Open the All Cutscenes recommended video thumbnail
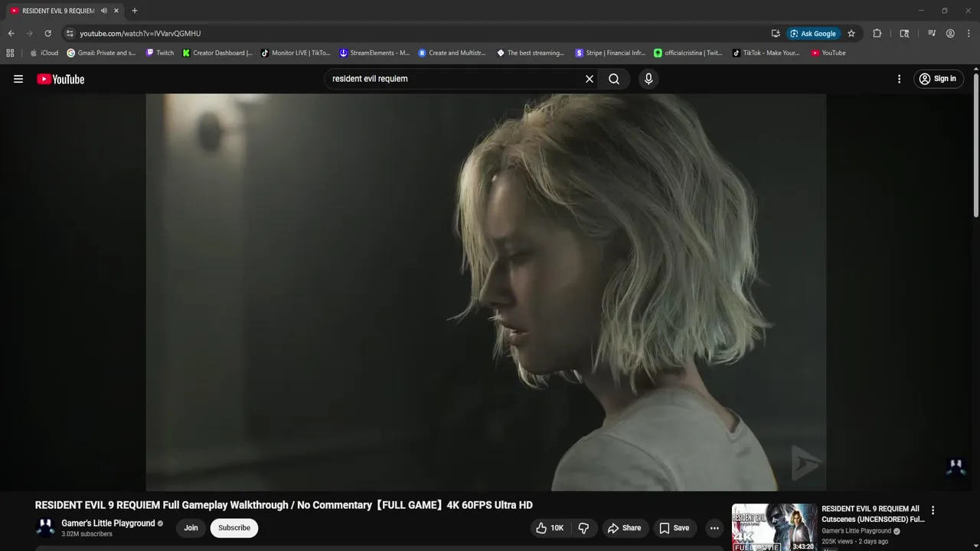Screen dimensions: 980x551 point(774,527)
